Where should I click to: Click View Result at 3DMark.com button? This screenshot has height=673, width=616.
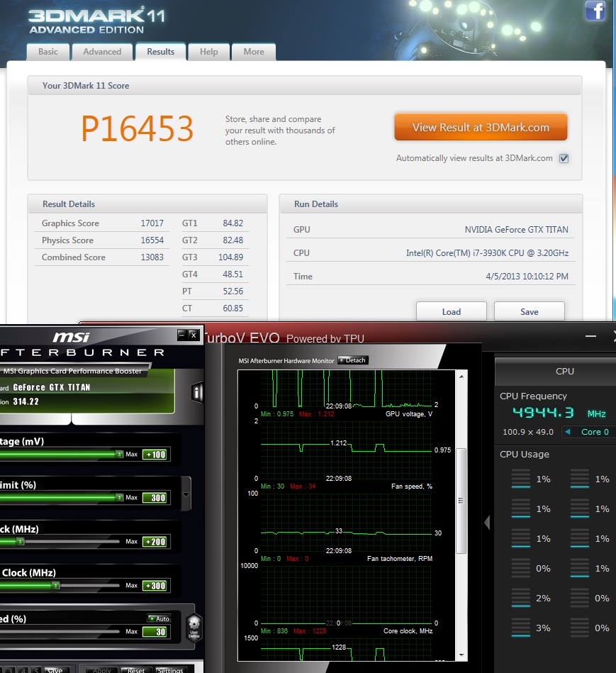[481, 127]
